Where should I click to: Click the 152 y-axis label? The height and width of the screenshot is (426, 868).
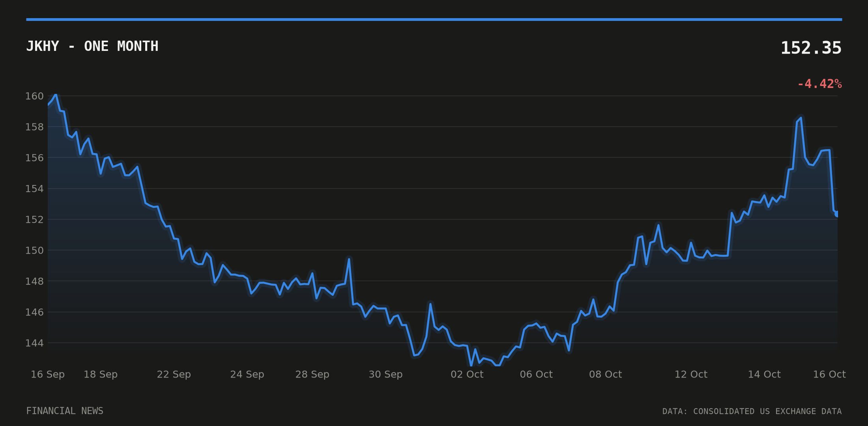click(34, 220)
